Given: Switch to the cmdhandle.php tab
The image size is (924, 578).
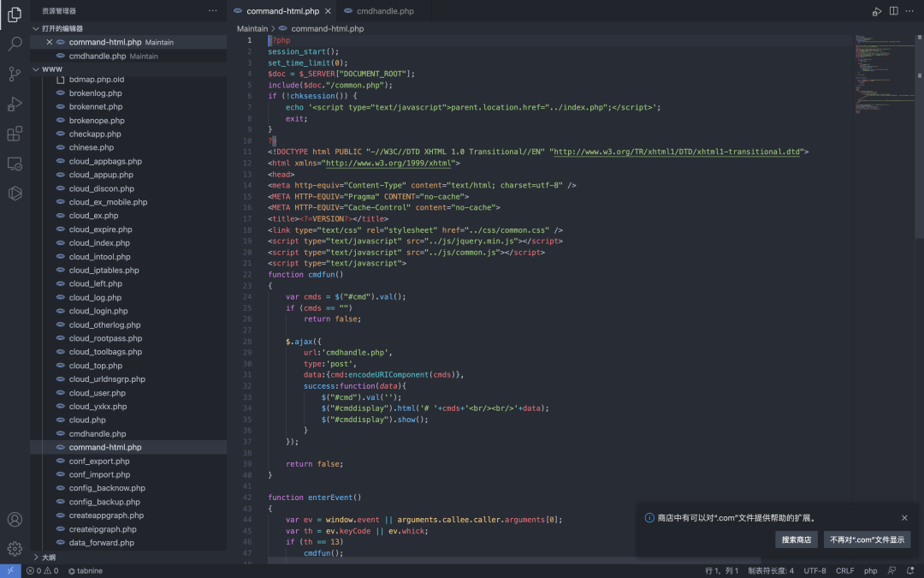Looking at the screenshot, I should click(x=385, y=11).
